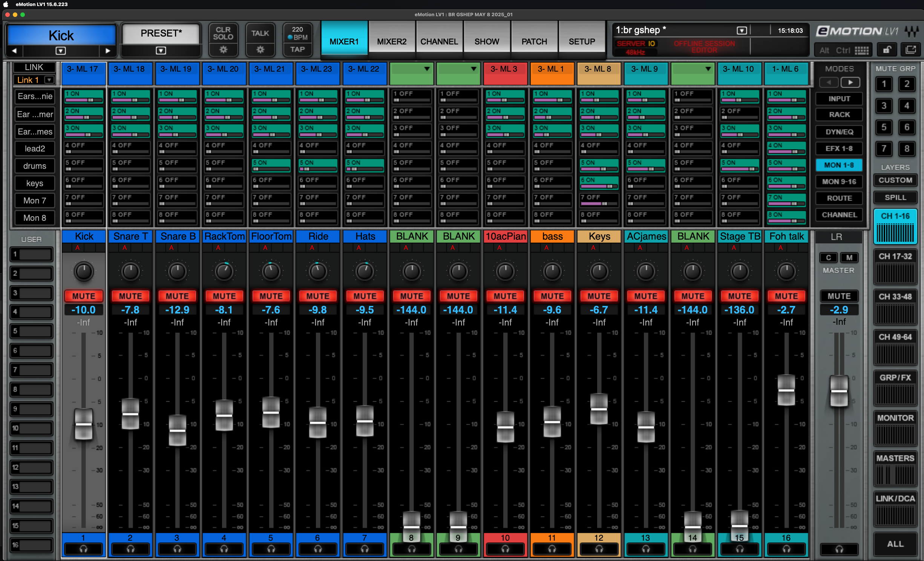Open input dropdown above channel 8 BLANK

[x=427, y=69]
